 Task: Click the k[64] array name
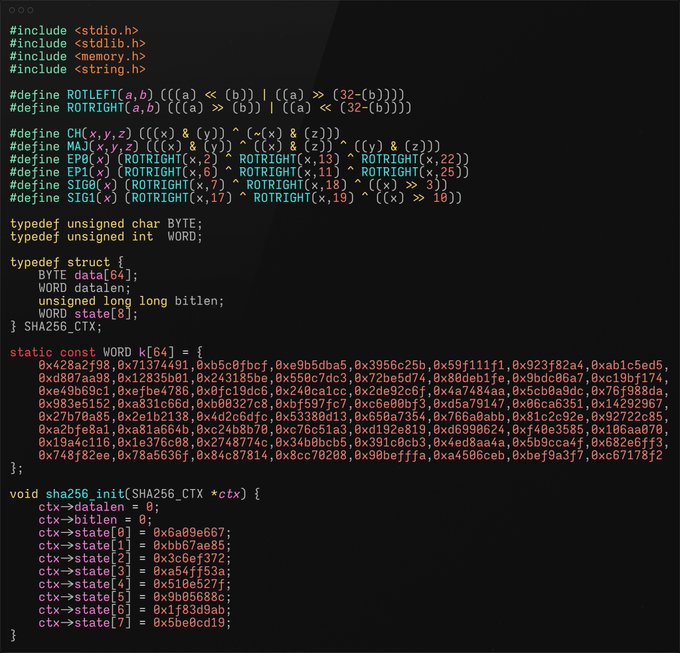pyautogui.click(x=157, y=353)
